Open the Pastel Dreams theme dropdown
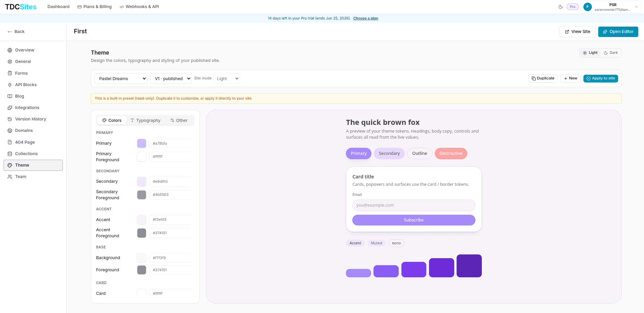Image resolution: width=644 pixels, height=313 pixels. (121, 78)
